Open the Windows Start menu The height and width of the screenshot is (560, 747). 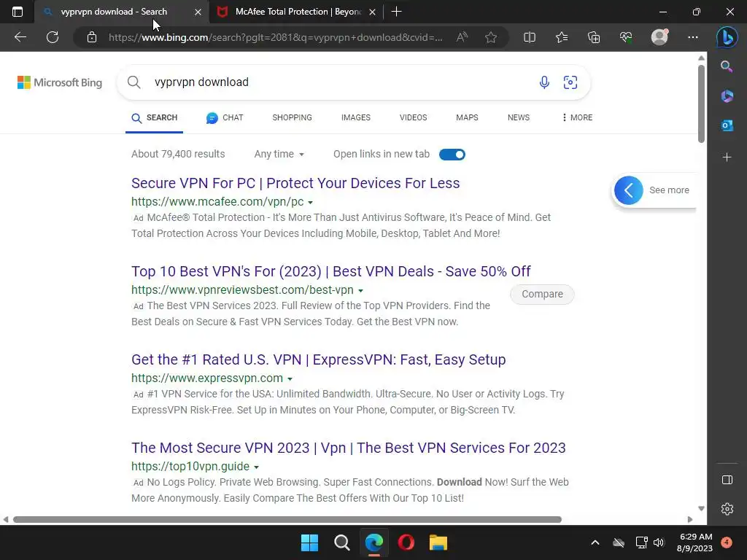point(309,542)
